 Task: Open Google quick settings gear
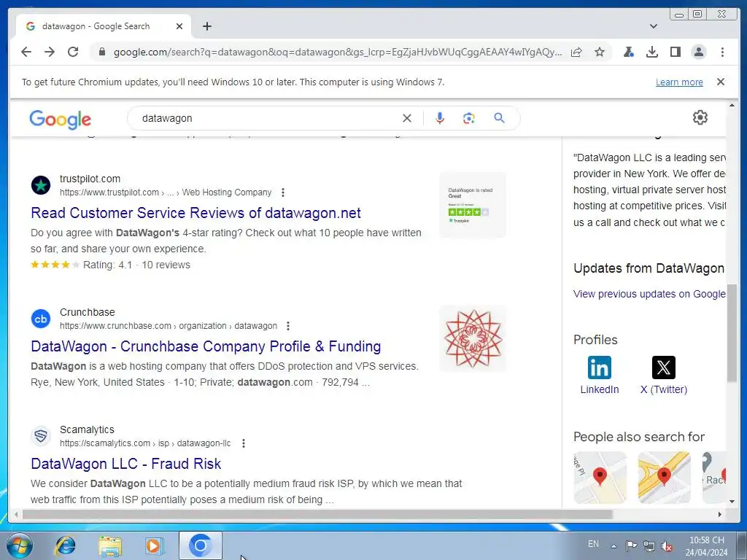coord(700,117)
